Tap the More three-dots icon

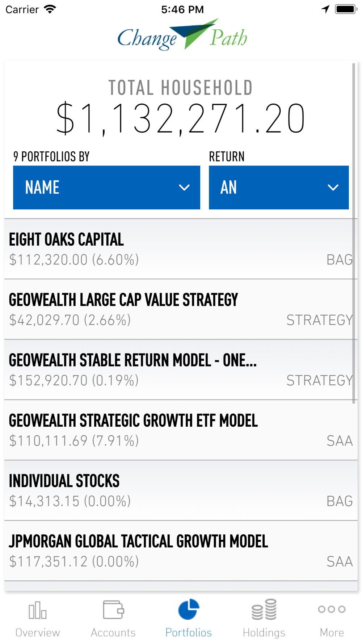point(332,609)
